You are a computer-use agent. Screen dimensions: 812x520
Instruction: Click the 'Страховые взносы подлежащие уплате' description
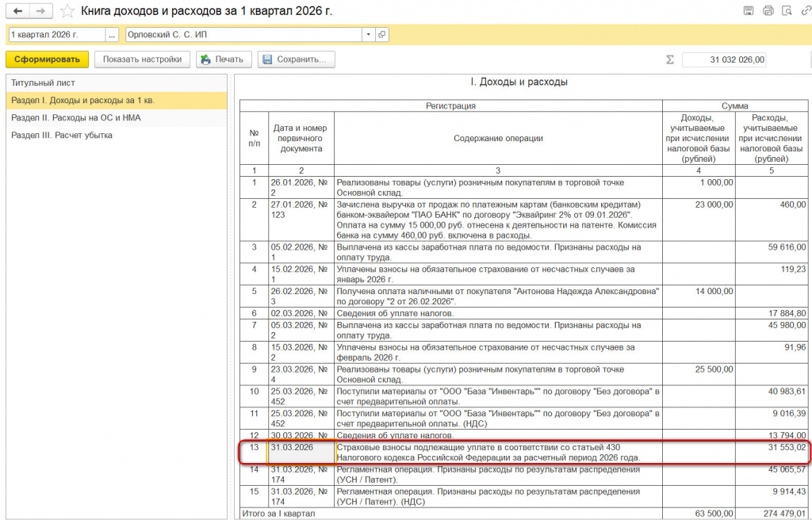coord(499,452)
